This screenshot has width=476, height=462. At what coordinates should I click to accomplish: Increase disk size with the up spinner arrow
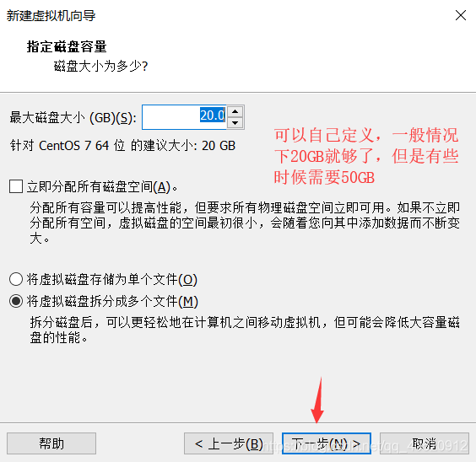(x=235, y=111)
